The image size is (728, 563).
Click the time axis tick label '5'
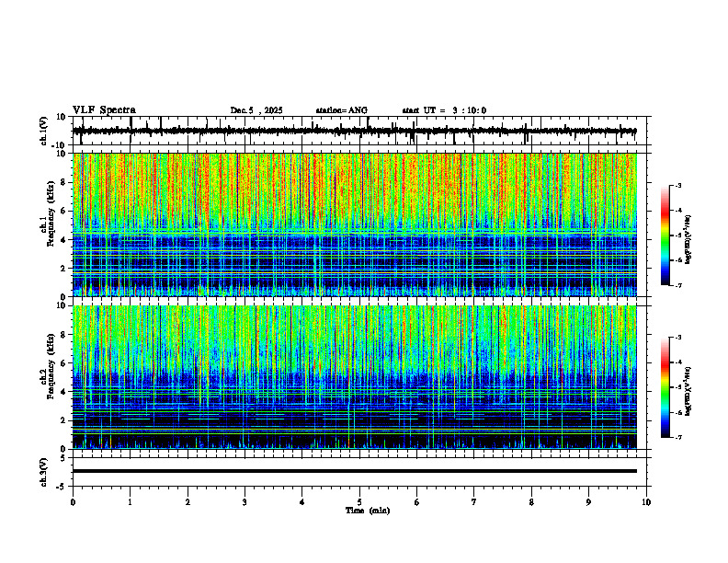coord(359,502)
